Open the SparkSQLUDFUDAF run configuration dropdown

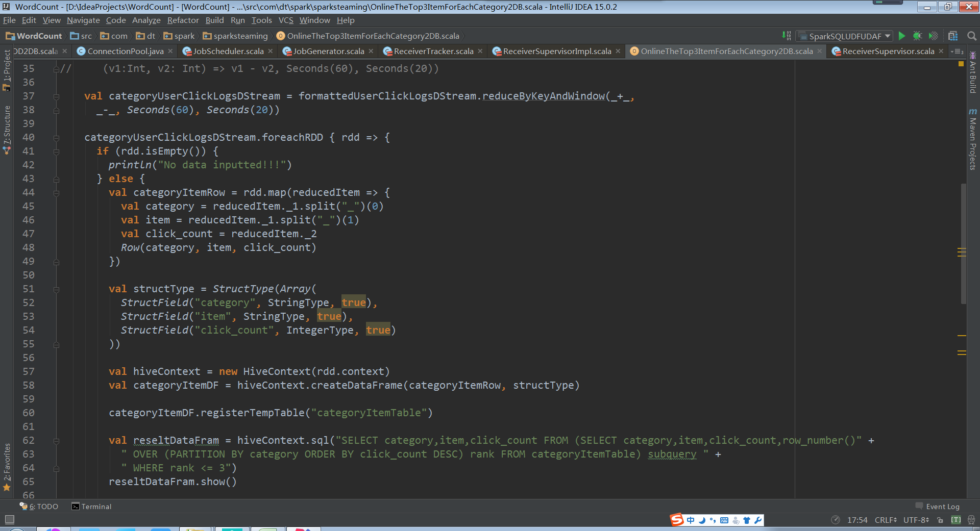coord(845,36)
